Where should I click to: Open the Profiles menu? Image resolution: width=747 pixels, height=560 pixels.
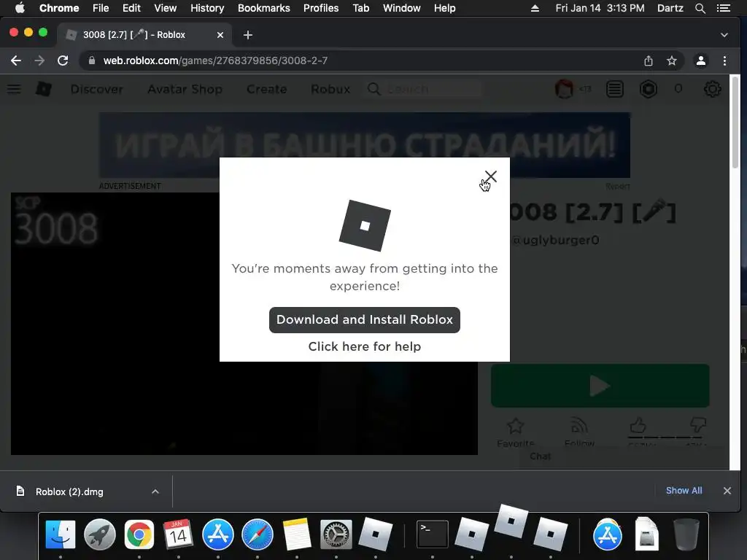(321, 8)
